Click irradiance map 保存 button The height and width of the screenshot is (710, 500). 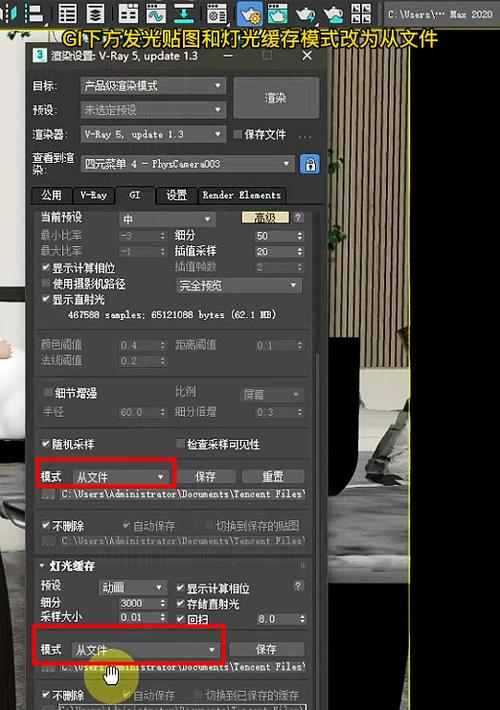(206, 476)
